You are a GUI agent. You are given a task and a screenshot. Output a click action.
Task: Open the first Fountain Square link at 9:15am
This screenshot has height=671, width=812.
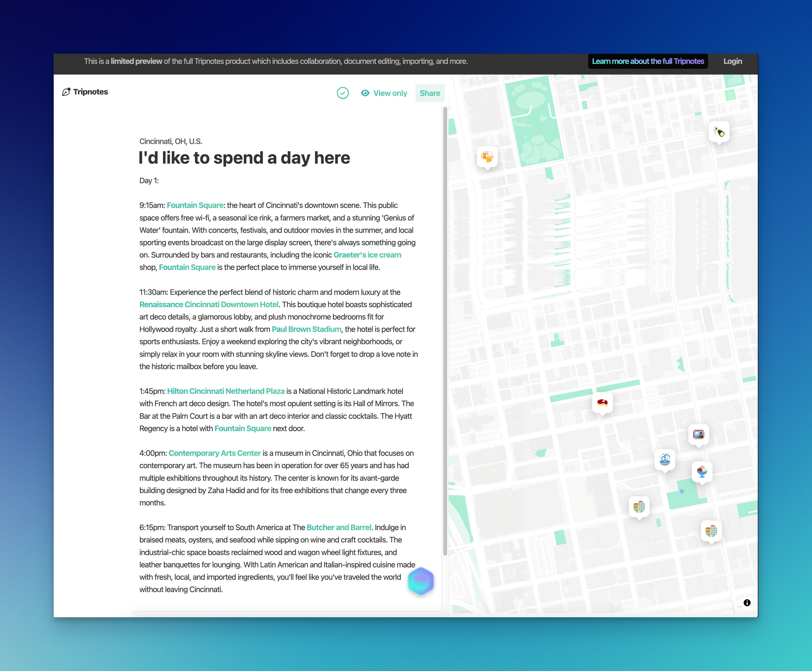[x=195, y=205]
